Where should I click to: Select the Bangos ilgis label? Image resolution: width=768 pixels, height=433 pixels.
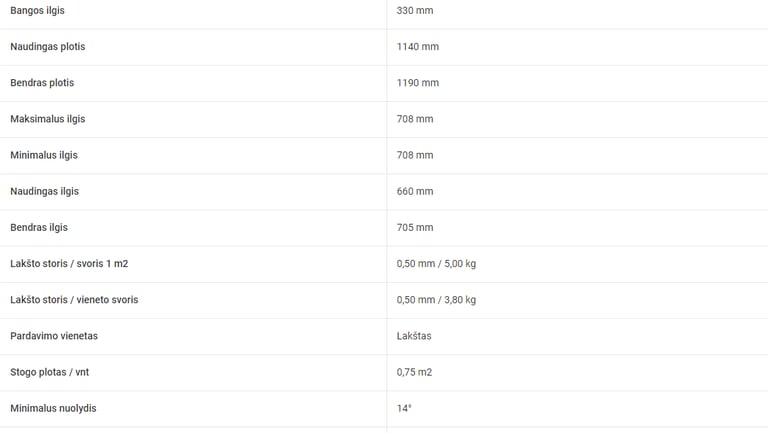coord(37,10)
